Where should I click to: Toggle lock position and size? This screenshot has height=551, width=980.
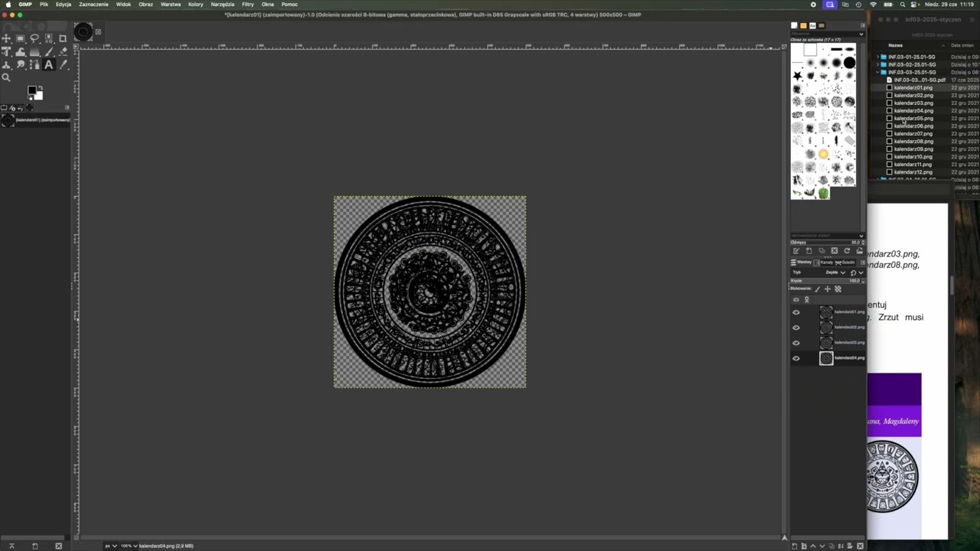pos(828,289)
